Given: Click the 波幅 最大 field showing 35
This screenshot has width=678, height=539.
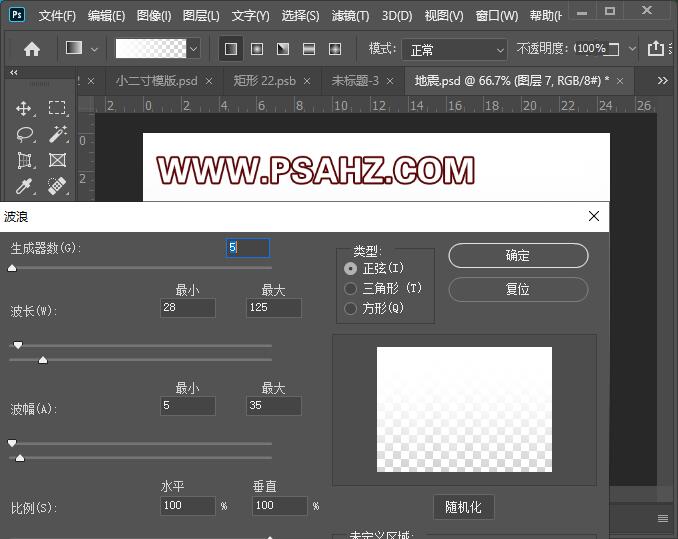Looking at the screenshot, I should pyautogui.click(x=274, y=406).
